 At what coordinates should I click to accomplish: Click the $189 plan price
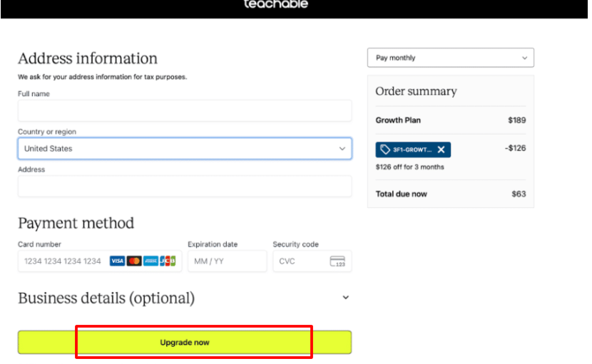click(x=517, y=120)
